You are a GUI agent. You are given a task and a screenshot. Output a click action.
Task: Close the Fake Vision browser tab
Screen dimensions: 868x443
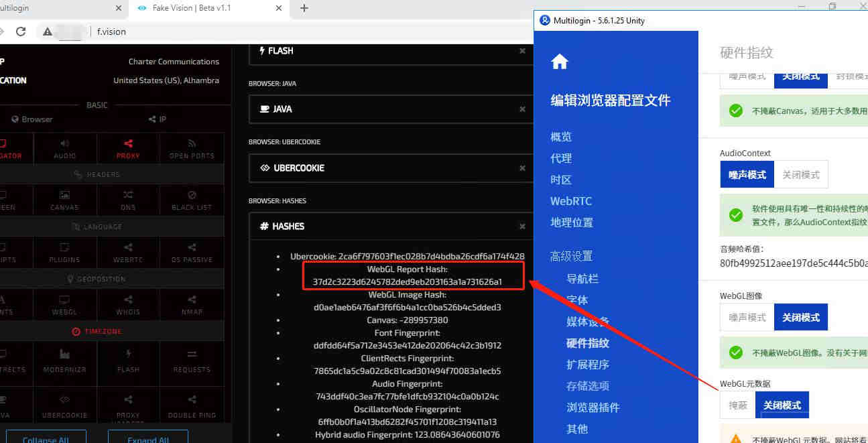(277, 8)
